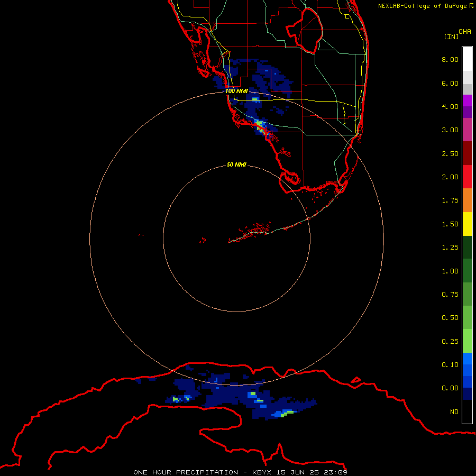Viewport: 476px width, 476px height.
Task: Select the 6.00 legend value
Action: tap(450, 83)
